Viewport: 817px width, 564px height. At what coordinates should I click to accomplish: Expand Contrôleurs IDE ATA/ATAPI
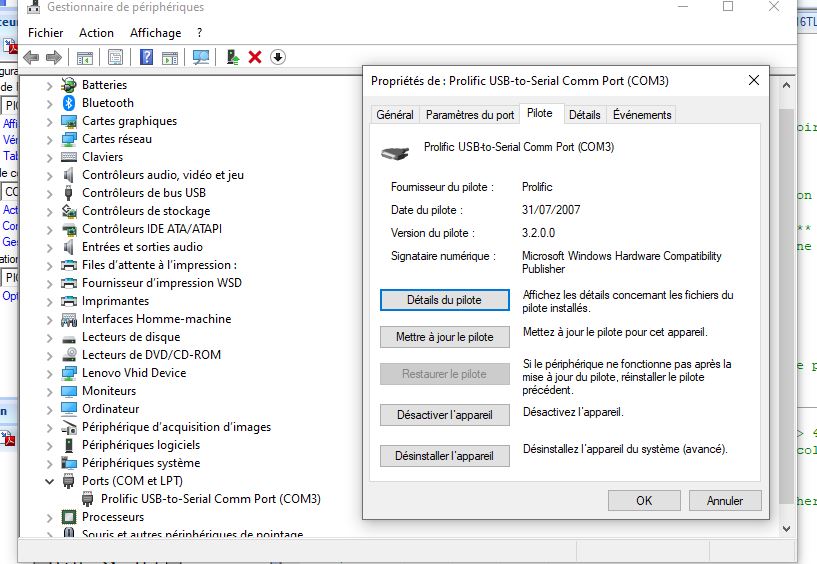tap(49, 229)
